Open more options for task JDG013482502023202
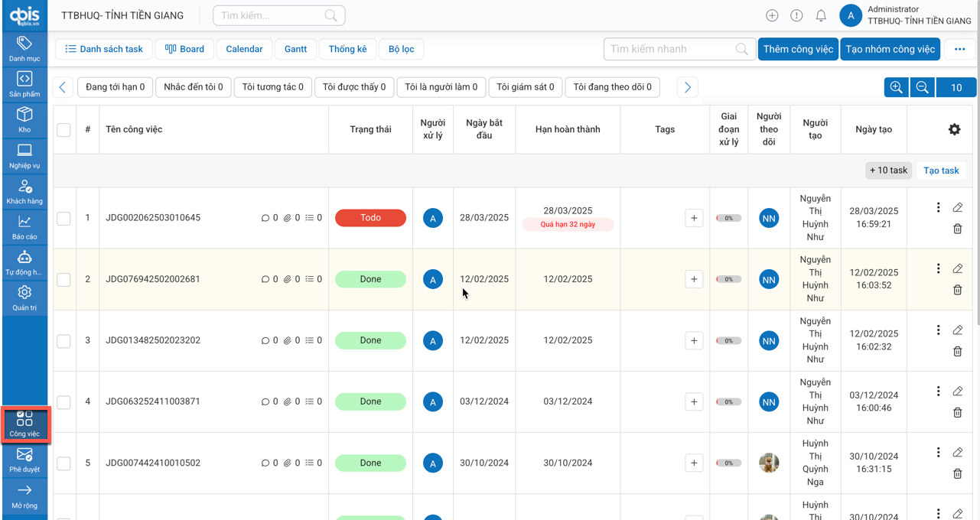The image size is (980, 520). pyautogui.click(x=938, y=330)
